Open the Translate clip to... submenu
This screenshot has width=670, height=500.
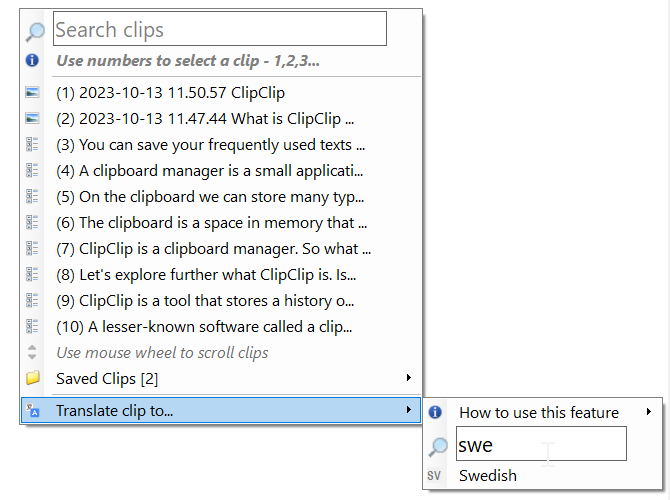221,411
